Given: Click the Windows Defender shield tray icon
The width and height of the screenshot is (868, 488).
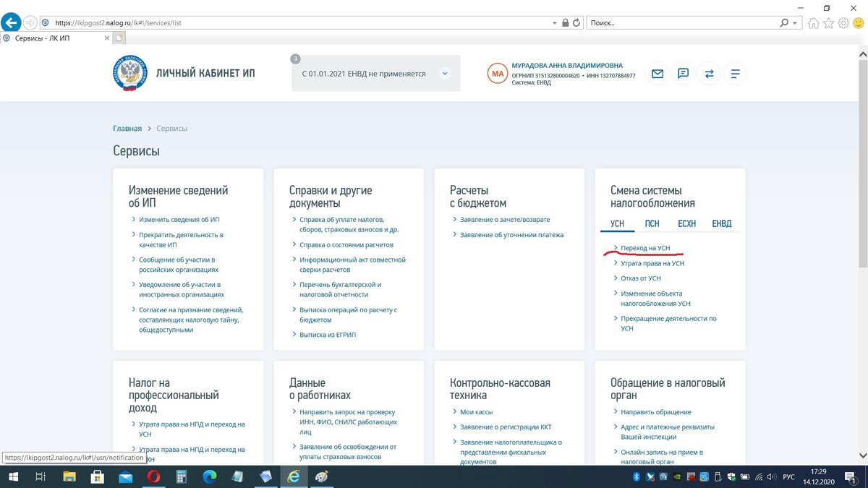Looking at the screenshot, I should tap(731, 476).
